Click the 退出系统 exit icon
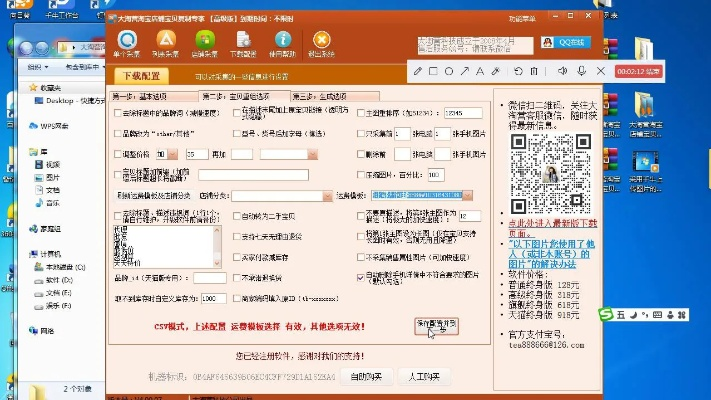The image size is (711, 400). [x=320, y=43]
